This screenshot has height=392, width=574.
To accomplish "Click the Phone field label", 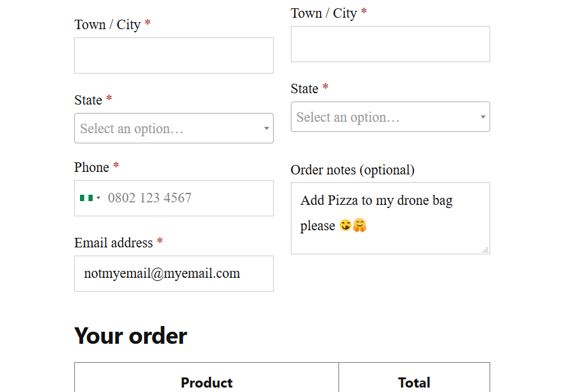I will (x=91, y=167).
